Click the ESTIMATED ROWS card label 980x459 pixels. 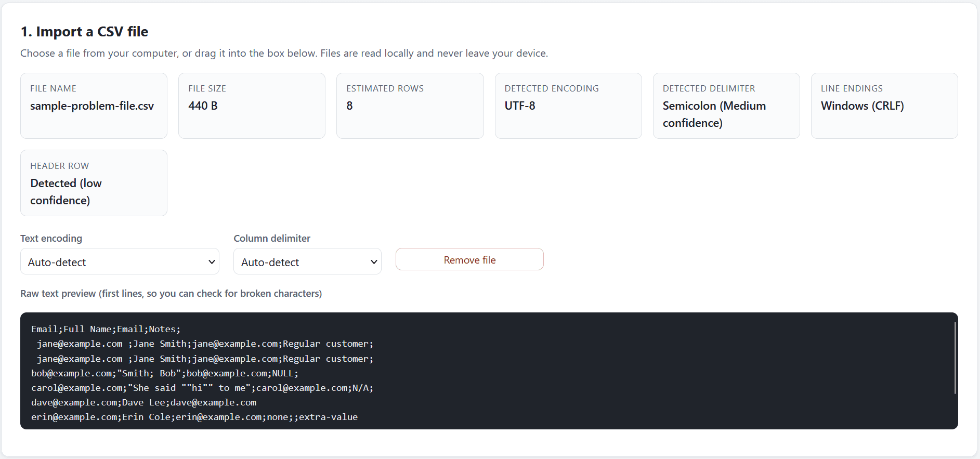pyautogui.click(x=385, y=88)
